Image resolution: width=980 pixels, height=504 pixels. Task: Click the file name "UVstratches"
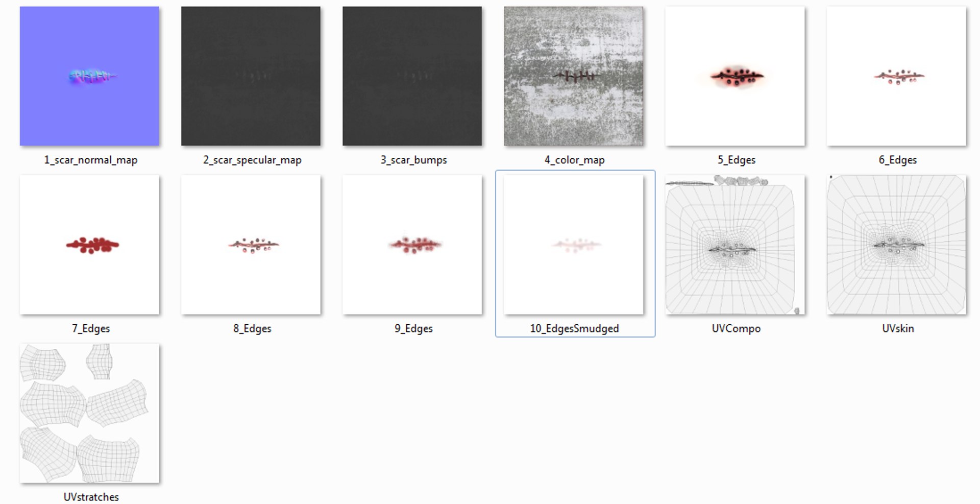coord(91,497)
